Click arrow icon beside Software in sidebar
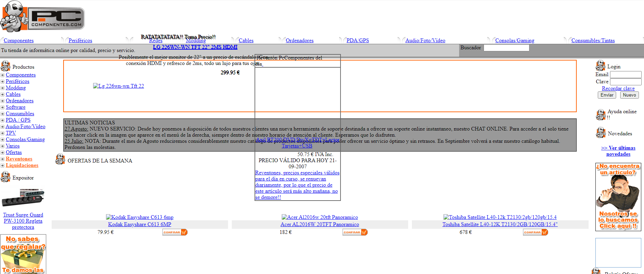Screen dimensions: 644x274 (2, 107)
